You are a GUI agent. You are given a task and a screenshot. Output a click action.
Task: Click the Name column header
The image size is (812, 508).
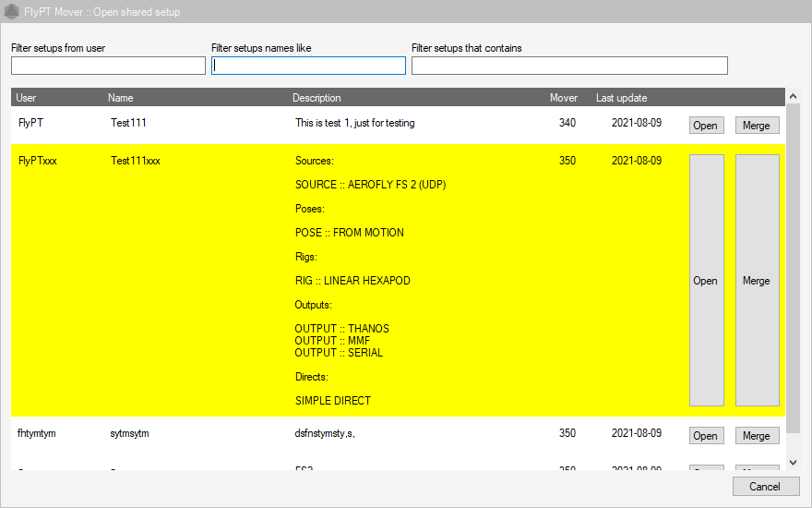tap(120, 98)
